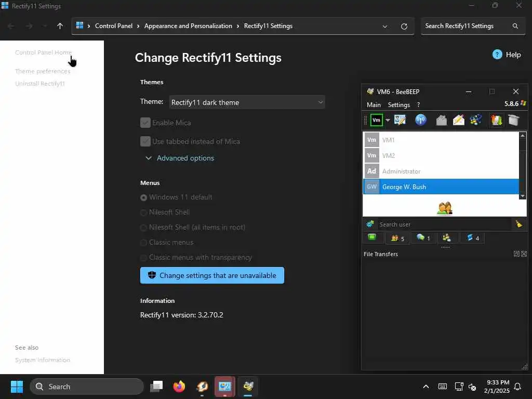The width and height of the screenshot is (532, 399).
Task: Click Appearance and Personalization breadcrumb
Action: pyautogui.click(x=188, y=26)
